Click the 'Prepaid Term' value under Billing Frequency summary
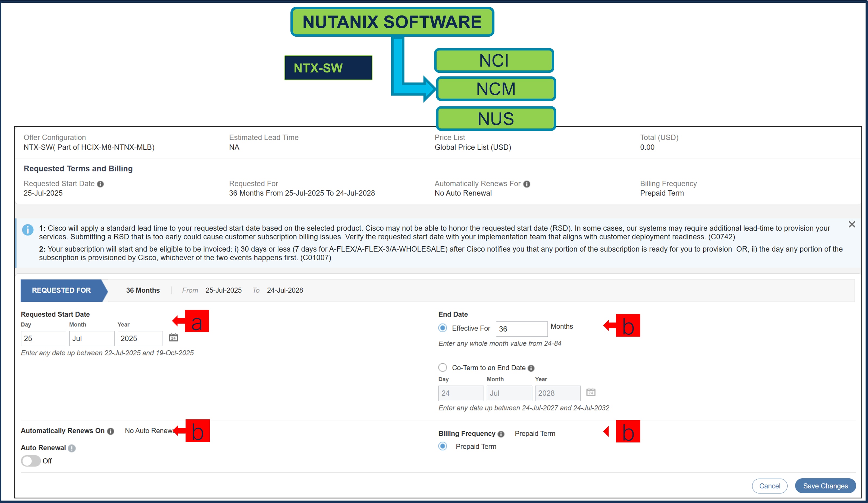Viewport: 868px width, 503px height. click(662, 193)
